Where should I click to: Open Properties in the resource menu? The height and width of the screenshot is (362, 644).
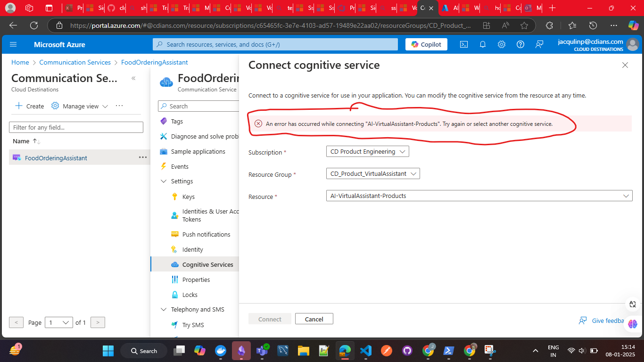(196, 280)
